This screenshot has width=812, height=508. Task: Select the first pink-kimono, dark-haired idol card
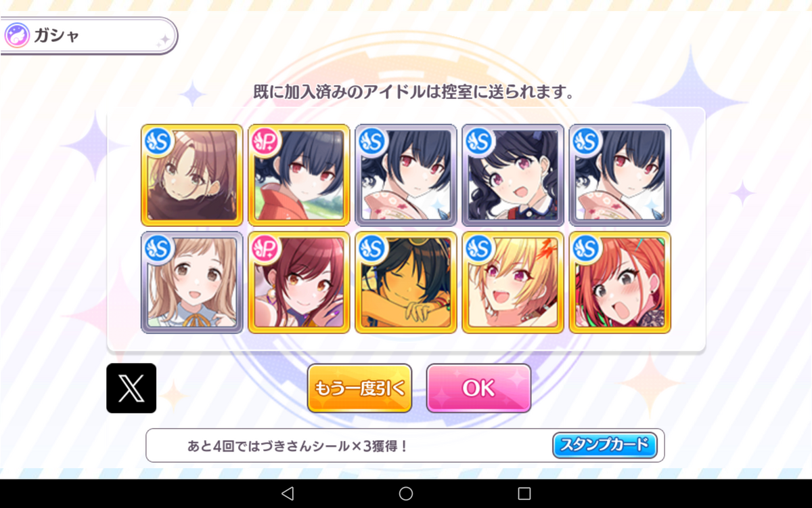click(x=405, y=175)
